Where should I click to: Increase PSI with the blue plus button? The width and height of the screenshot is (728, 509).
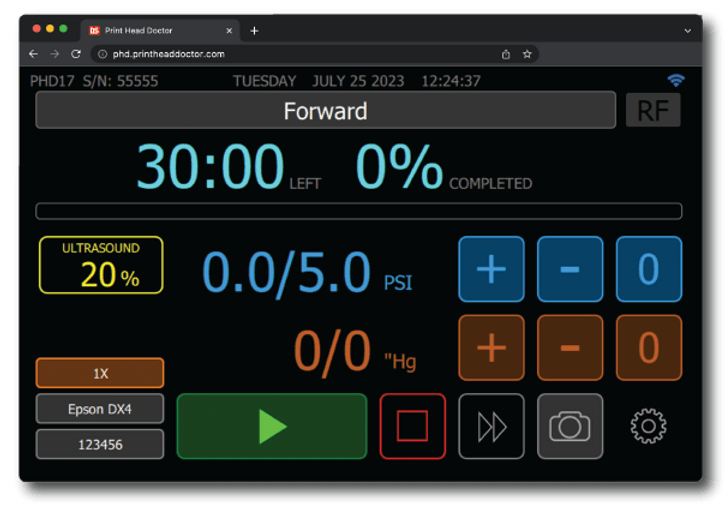pos(491,269)
